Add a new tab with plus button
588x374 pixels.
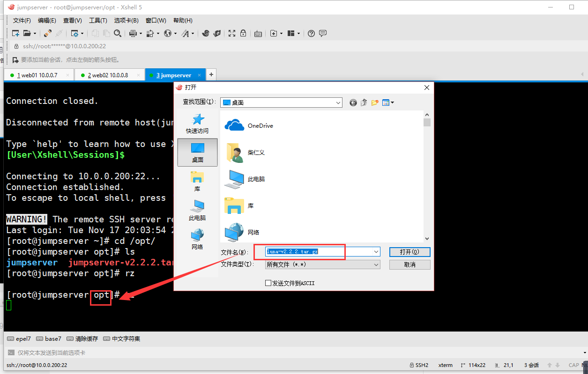pyautogui.click(x=211, y=74)
